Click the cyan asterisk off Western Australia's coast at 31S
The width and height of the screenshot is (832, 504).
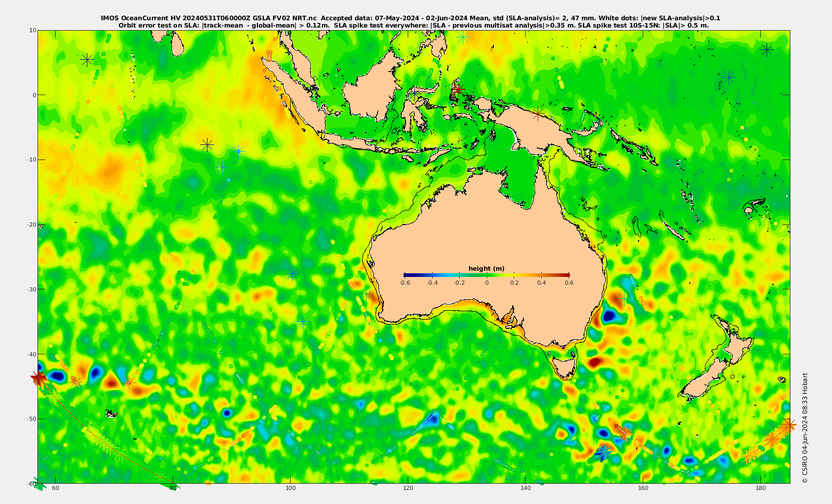367,294
